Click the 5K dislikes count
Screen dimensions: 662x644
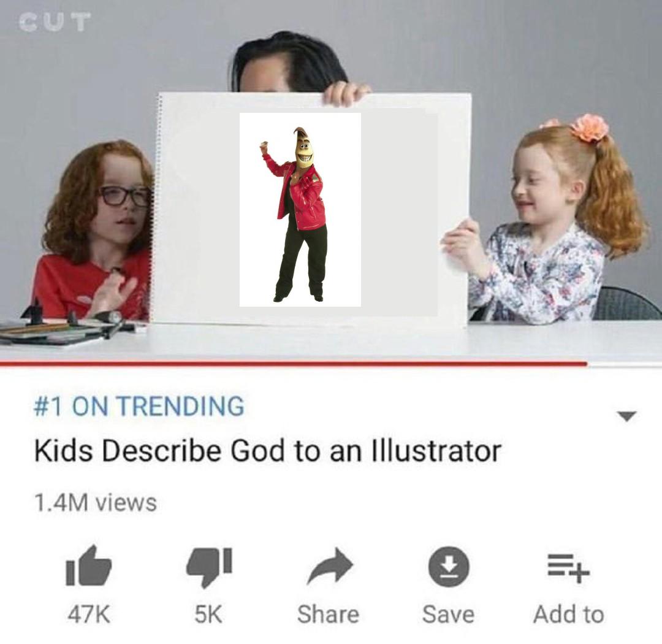coord(208,614)
